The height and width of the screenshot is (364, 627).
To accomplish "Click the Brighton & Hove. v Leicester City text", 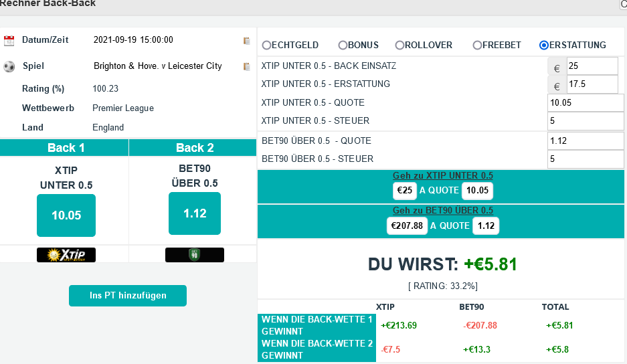I will [x=157, y=66].
